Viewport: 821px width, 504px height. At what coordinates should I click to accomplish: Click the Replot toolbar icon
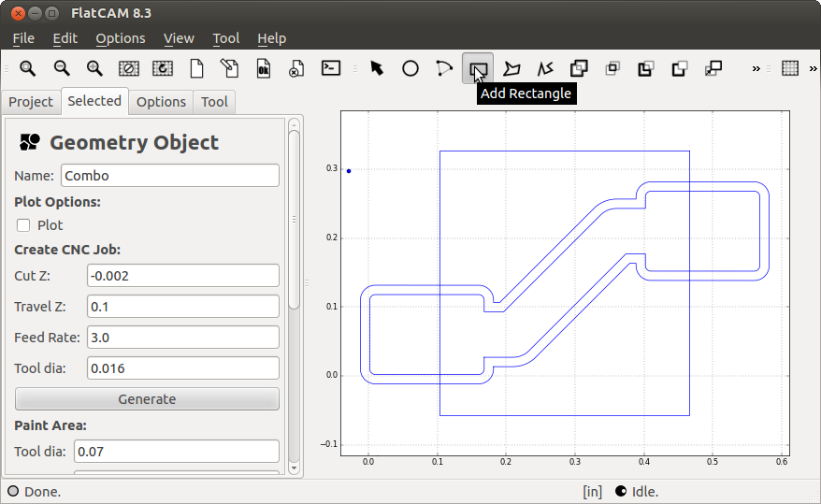(163, 68)
